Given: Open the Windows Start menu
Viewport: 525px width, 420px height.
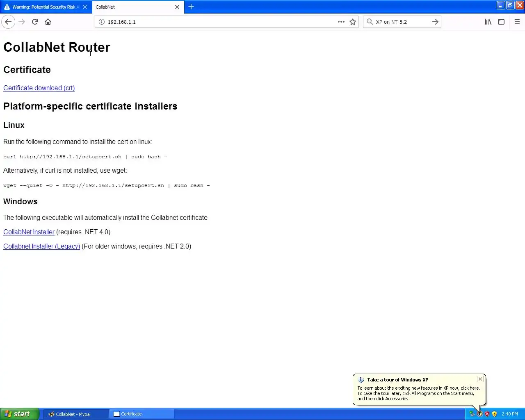Looking at the screenshot, I should [x=19, y=414].
